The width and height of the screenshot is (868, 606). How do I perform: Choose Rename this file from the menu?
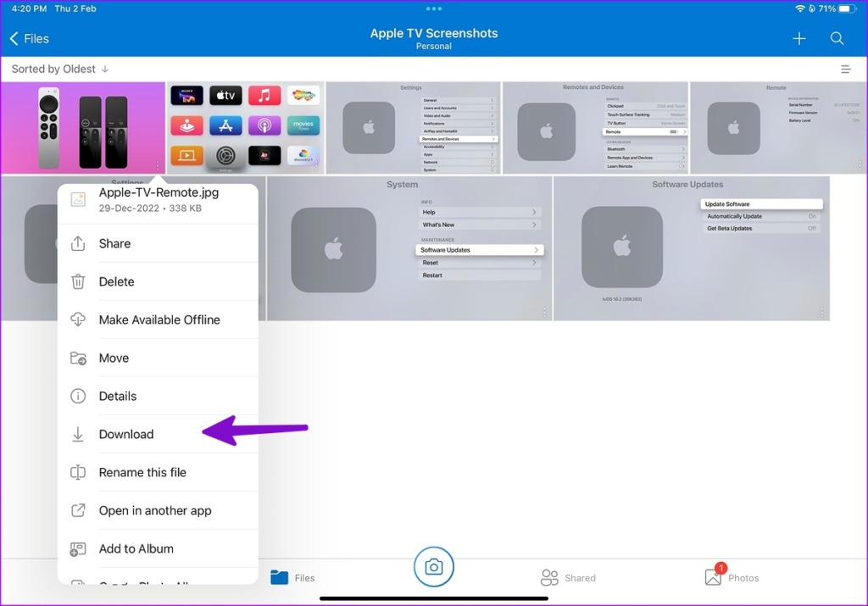pyautogui.click(x=144, y=472)
